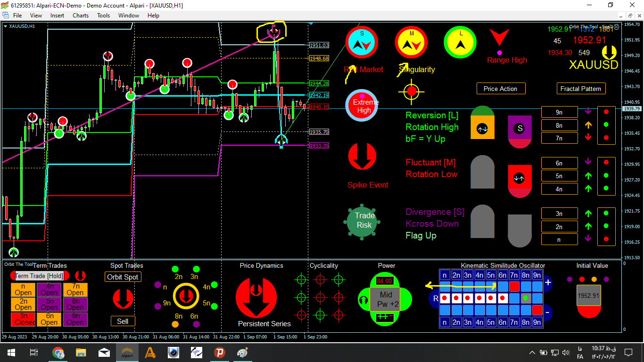The image size is (644, 362).
Task: Open the notification center icon
Action: 628,353
